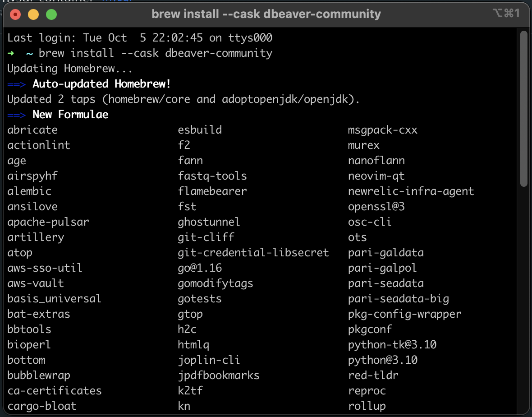Click the 'k2tf' entry
This screenshot has width=532, height=417.
[190, 391]
